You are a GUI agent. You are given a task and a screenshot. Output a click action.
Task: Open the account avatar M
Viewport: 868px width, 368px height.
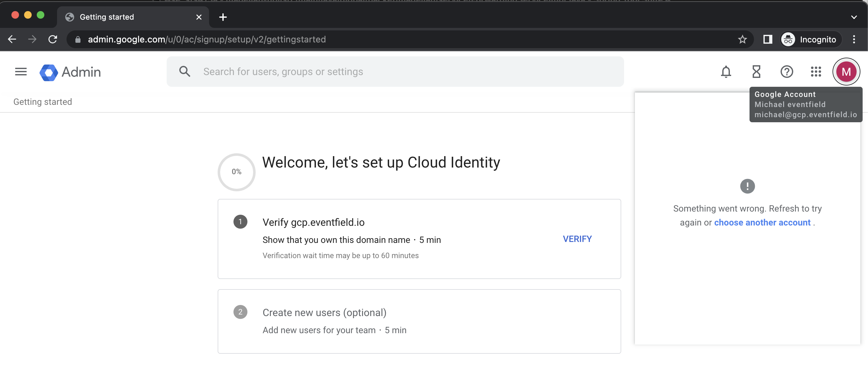point(846,72)
